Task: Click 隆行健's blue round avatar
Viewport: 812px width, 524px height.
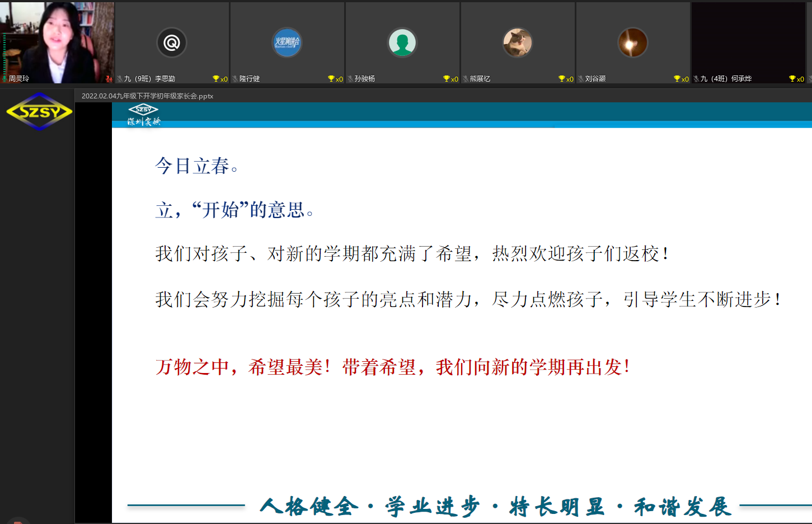Action: 287,43
